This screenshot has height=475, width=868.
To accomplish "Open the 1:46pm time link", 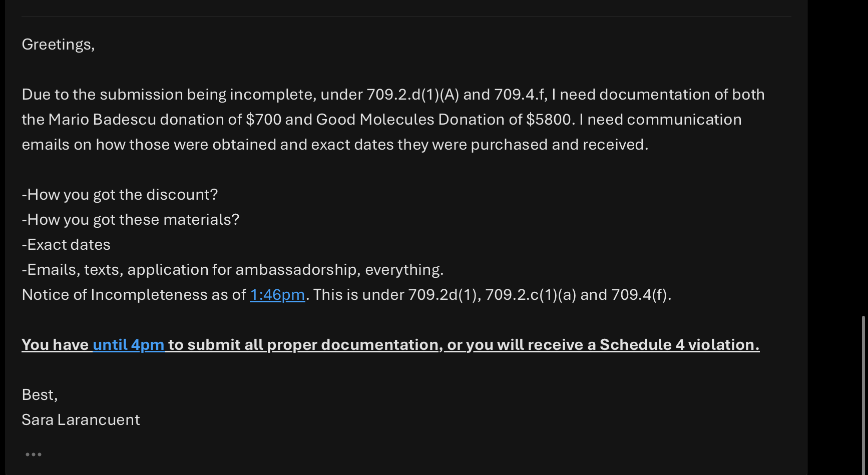I will [277, 295].
